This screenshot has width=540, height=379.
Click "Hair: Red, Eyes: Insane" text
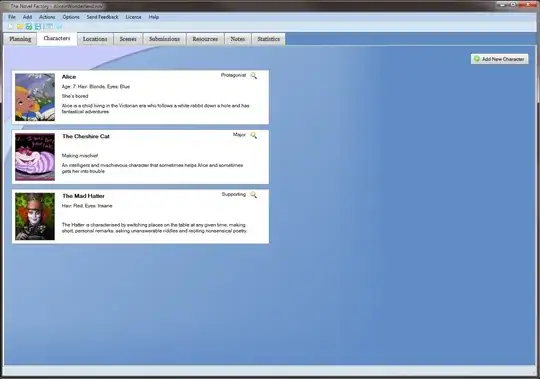(x=87, y=206)
